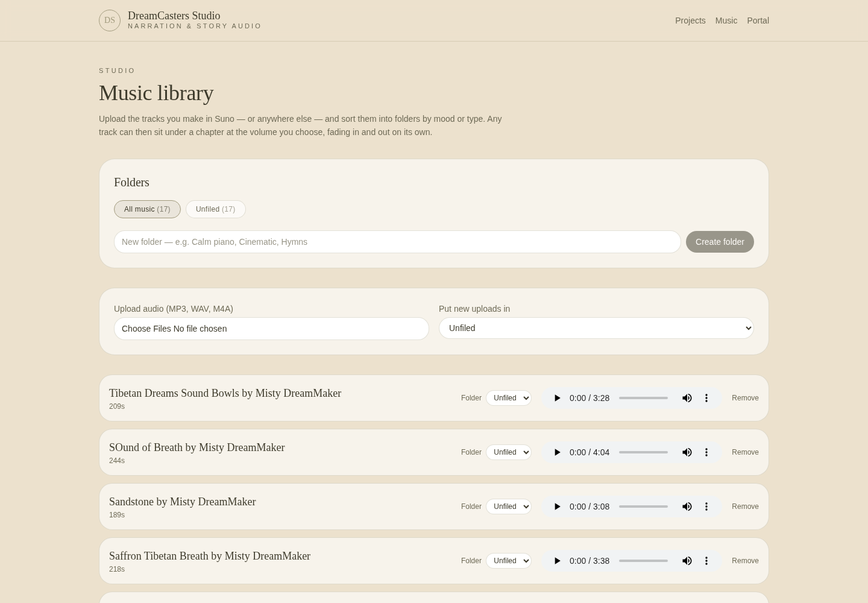Open more options for Tibetan Dreams player
This screenshot has width=868, height=603.
pyautogui.click(x=706, y=398)
